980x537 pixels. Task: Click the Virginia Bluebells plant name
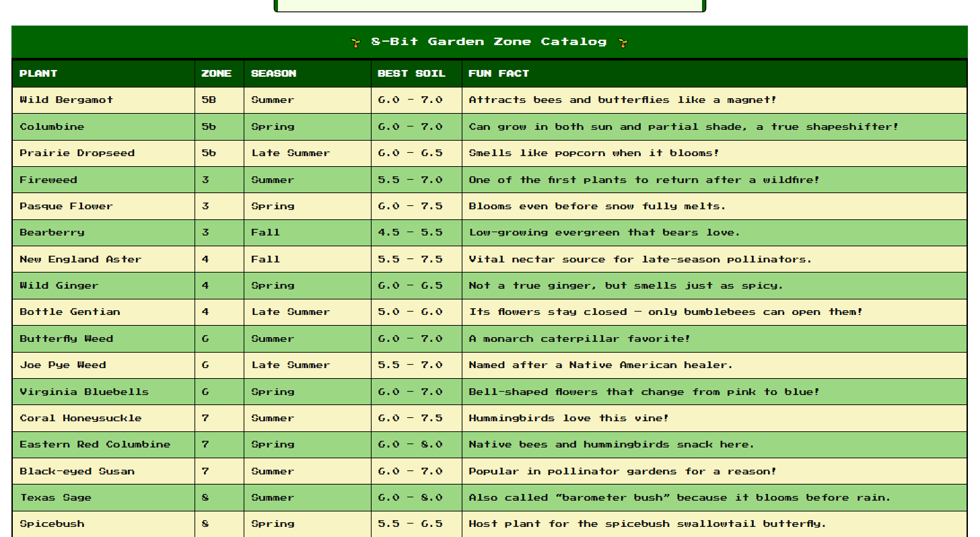pyautogui.click(x=84, y=392)
